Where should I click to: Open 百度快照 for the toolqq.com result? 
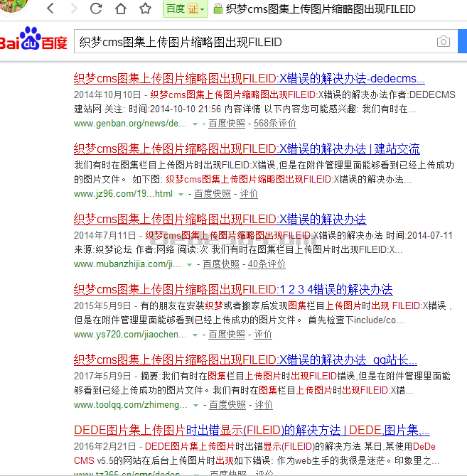227,405
